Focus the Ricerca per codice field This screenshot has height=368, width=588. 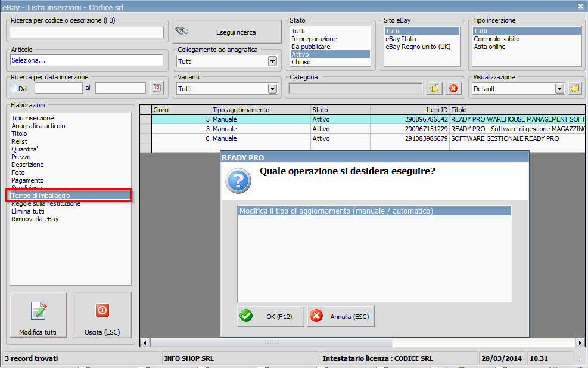point(86,32)
